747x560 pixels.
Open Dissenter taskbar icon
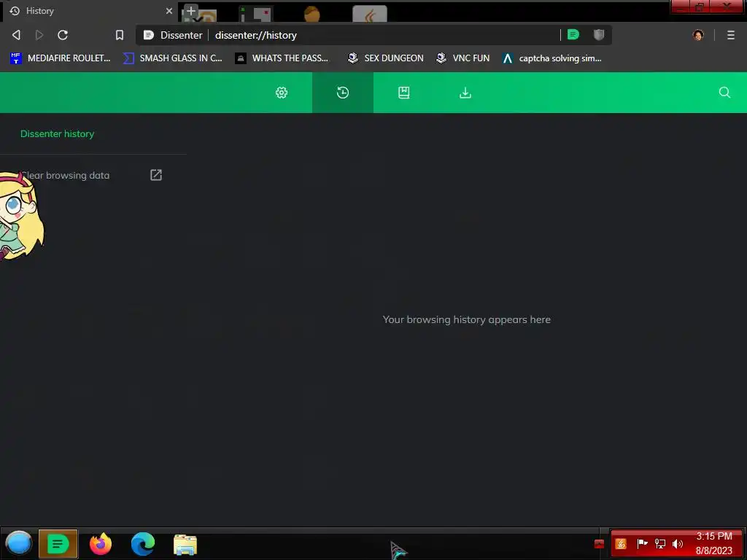(x=58, y=543)
